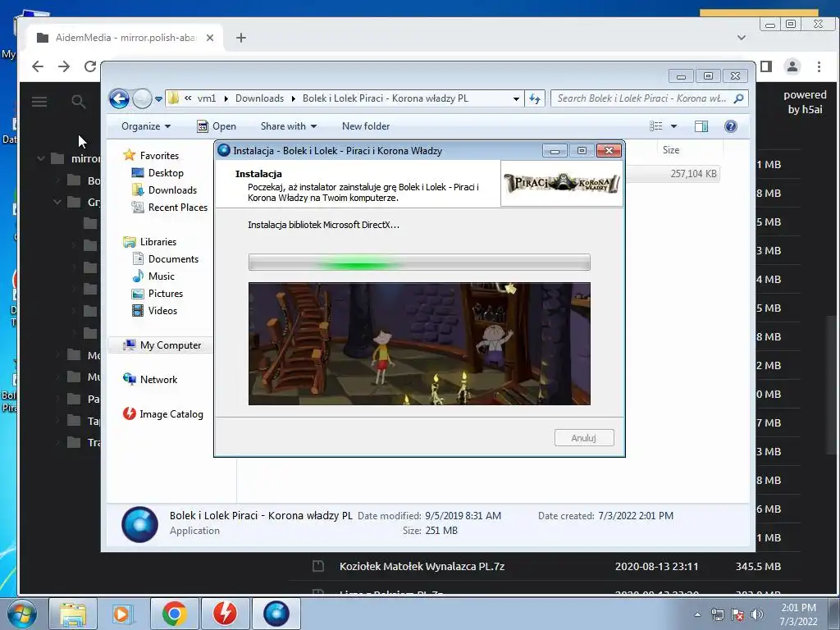Open the recent locations dropdown arrow
Image resolution: width=840 pixels, height=630 pixels.
coord(158,99)
